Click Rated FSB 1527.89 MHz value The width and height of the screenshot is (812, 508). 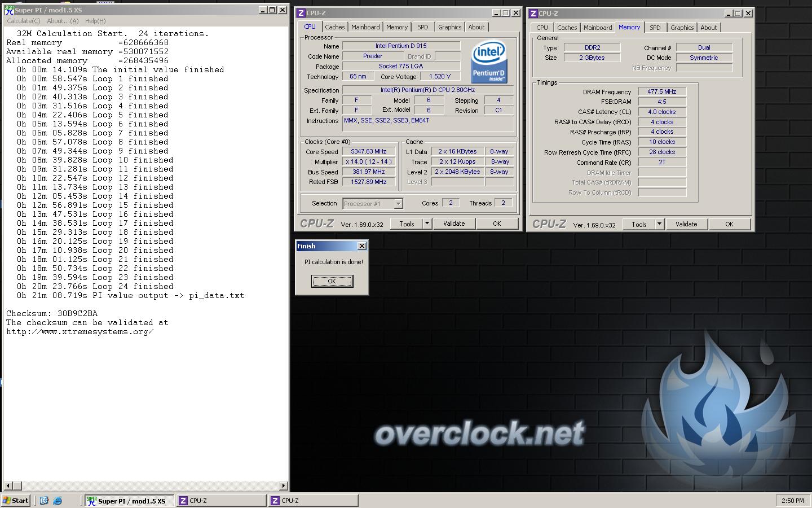[x=369, y=182]
